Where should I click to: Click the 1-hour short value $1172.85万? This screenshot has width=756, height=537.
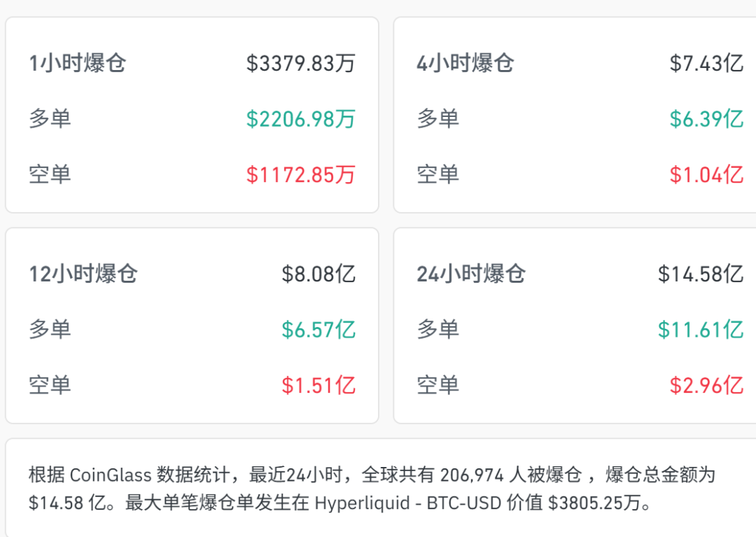[301, 174]
